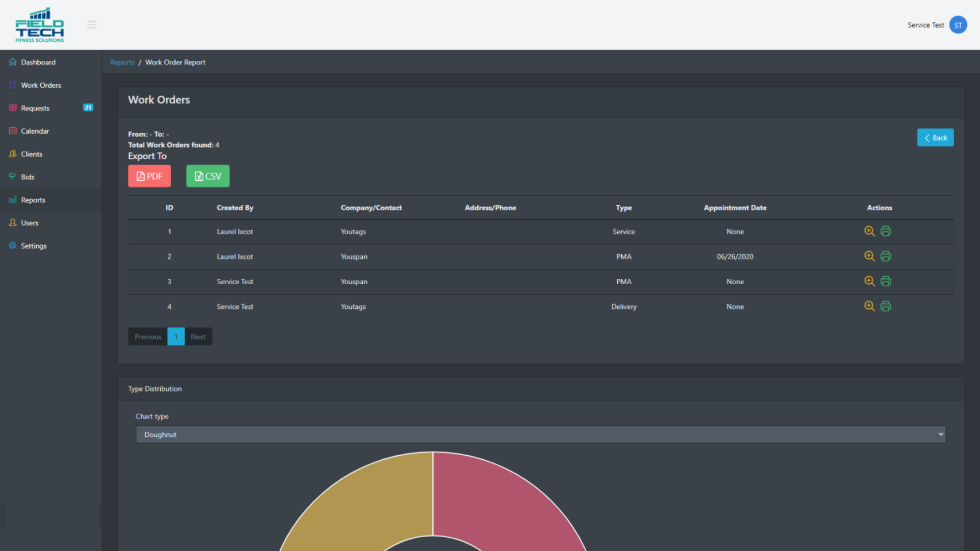Open details magnifier for work order 2
Image resolution: width=980 pixels, height=551 pixels.
point(869,256)
